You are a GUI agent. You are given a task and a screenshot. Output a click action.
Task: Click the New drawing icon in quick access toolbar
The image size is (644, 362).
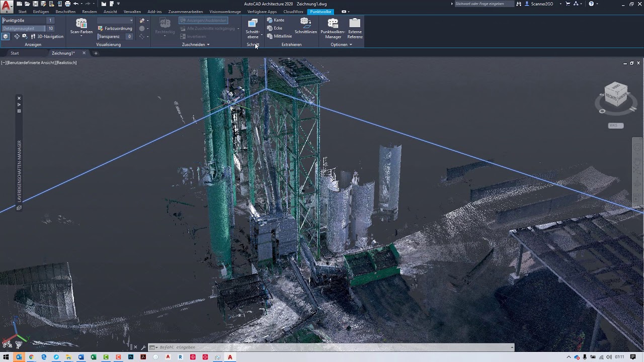pos(19,4)
